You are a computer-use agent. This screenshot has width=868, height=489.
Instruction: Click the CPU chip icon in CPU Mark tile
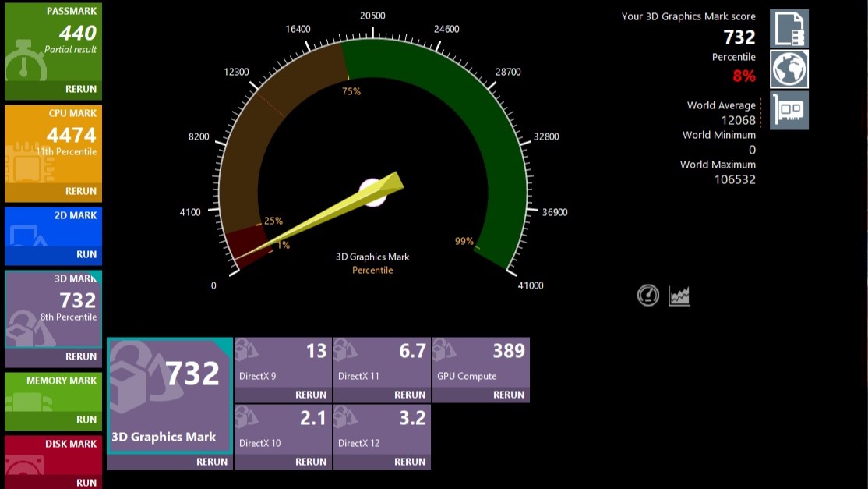(29, 162)
